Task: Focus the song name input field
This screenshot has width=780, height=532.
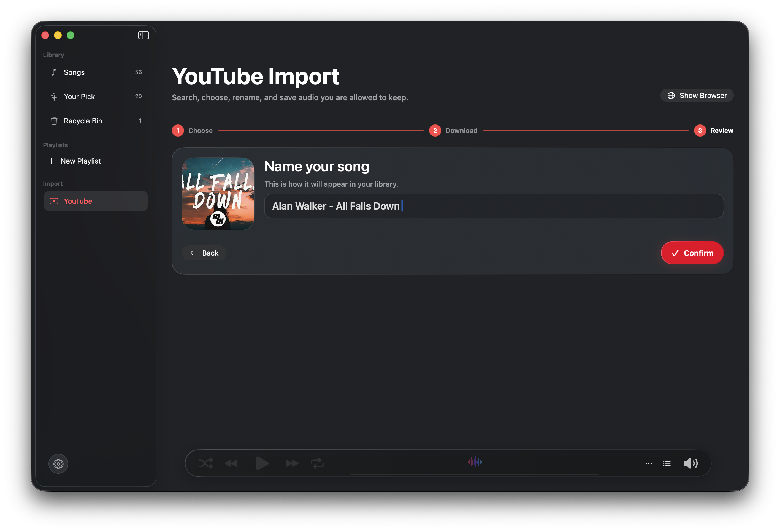Action: tap(494, 206)
